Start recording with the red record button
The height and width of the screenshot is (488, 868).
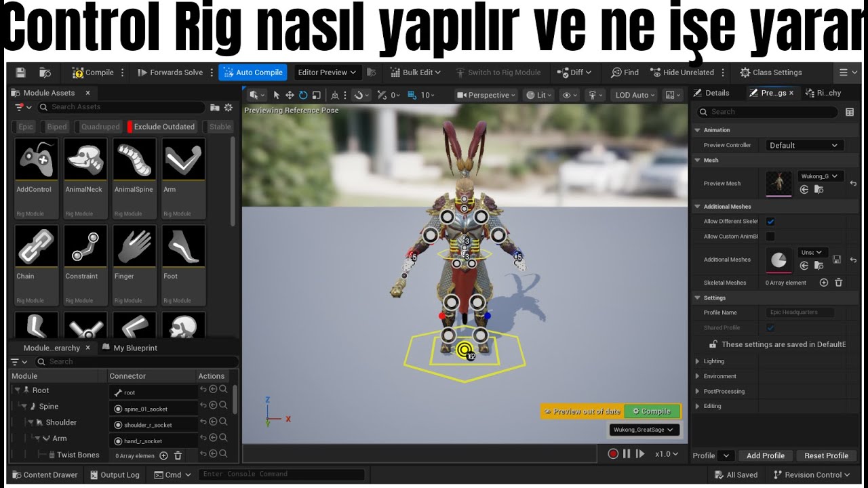pyautogui.click(x=613, y=454)
